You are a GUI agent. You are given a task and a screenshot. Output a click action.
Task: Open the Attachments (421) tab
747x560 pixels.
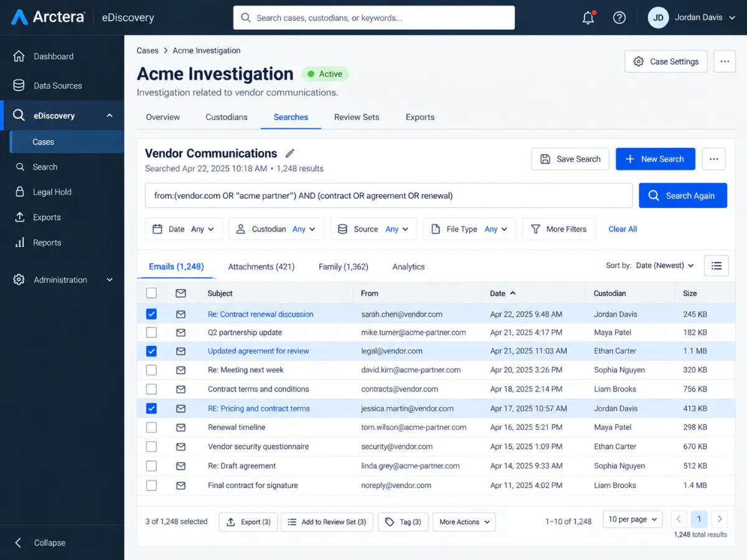[261, 266]
